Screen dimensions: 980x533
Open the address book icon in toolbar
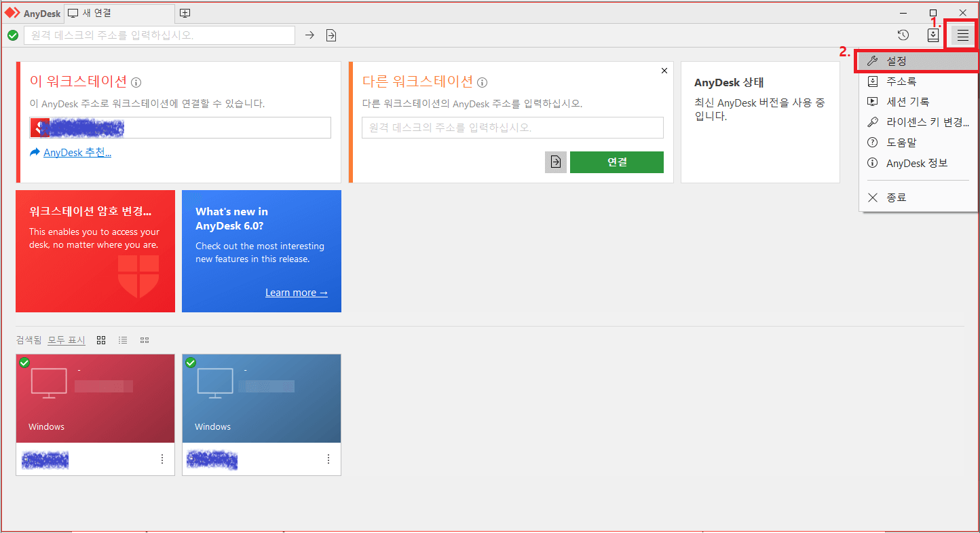click(x=933, y=35)
